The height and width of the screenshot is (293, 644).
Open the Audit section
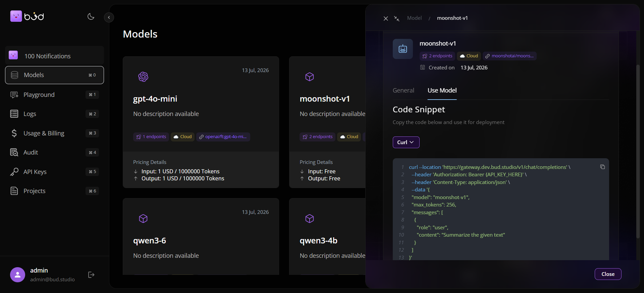pyautogui.click(x=54, y=153)
